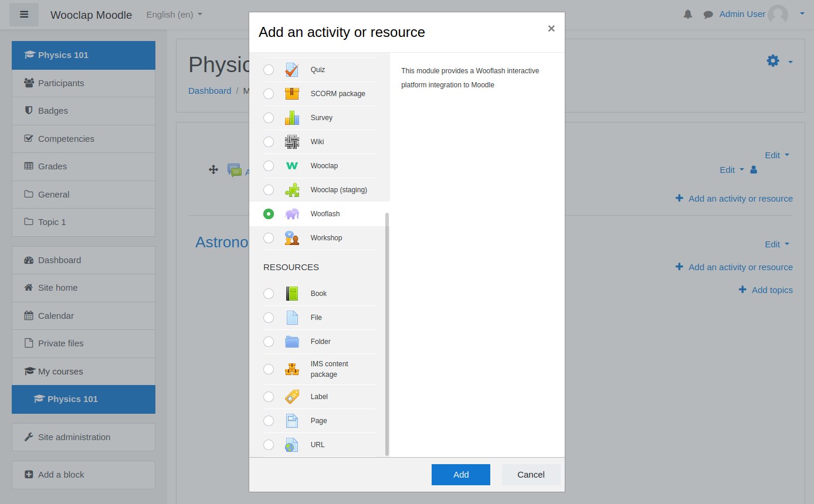Go to Grades in the sidebar
814x504 pixels.
click(83, 166)
